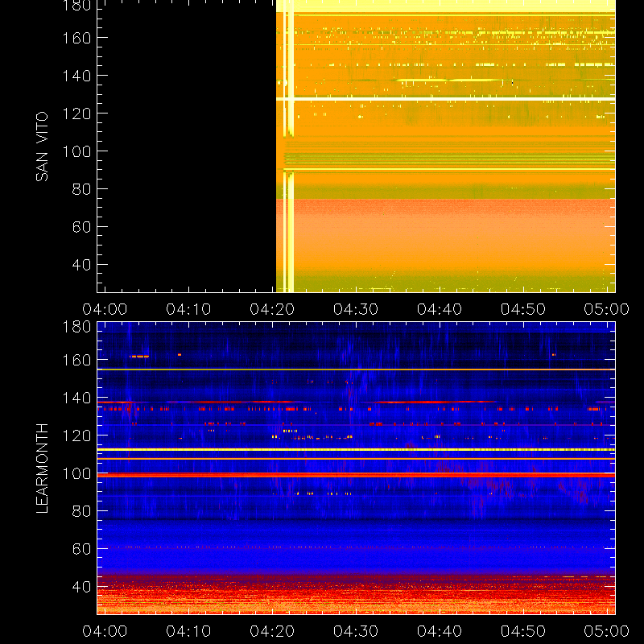The image size is (644, 644).
Task: Pick the 120 frequency label on San Vito axis
Action: point(76,114)
